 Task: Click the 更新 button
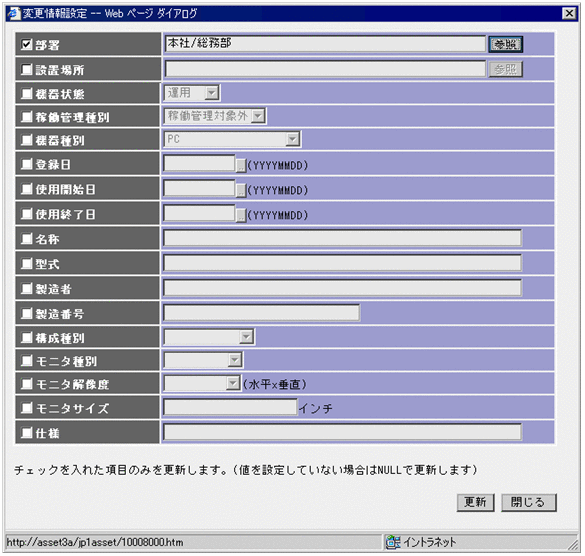(x=475, y=502)
